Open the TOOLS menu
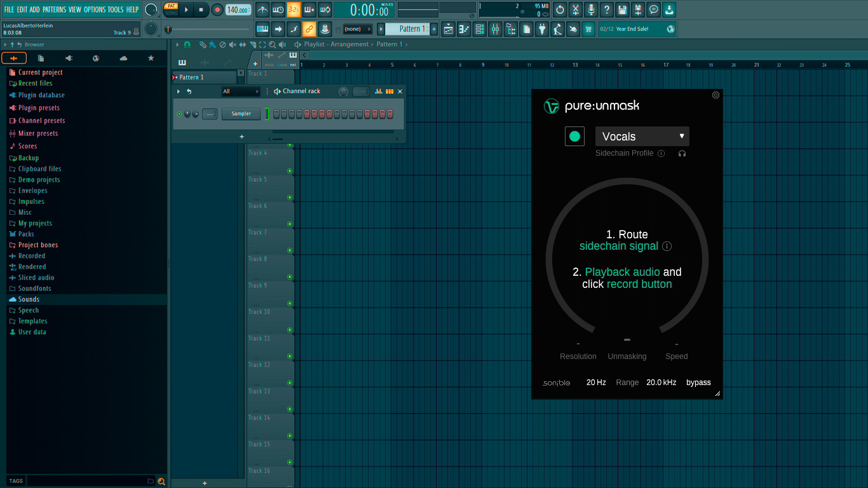This screenshot has height=488, width=868. [x=116, y=10]
